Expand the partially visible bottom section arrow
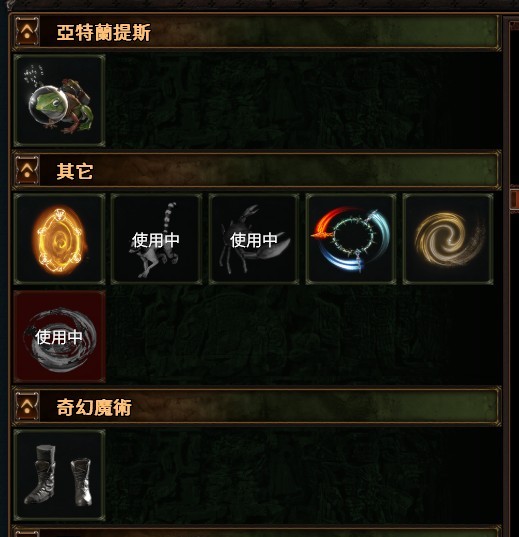This screenshot has height=537, width=519. (x=27, y=534)
